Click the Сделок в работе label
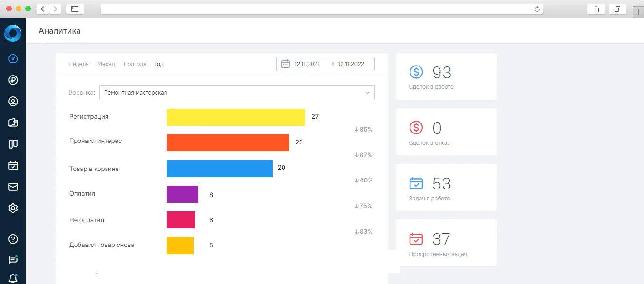This screenshot has height=284, width=644. click(x=431, y=87)
